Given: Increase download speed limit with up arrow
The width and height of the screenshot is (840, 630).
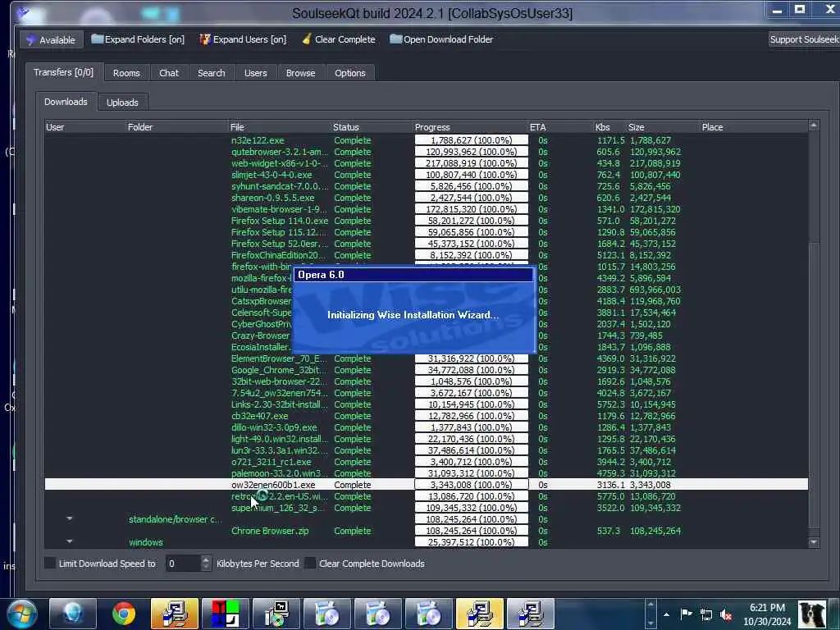Looking at the screenshot, I should click(x=206, y=559).
